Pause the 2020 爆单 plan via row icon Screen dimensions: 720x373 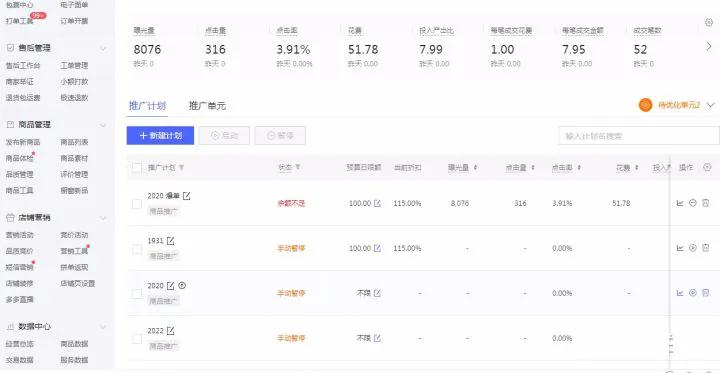[693, 203]
